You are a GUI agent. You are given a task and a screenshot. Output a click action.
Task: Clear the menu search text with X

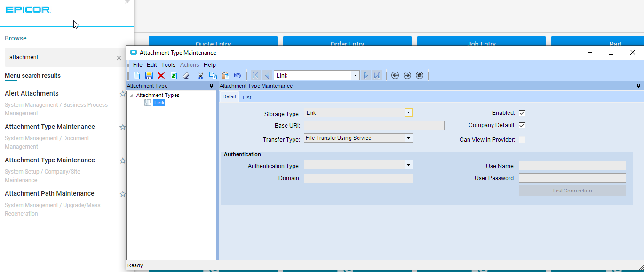[119, 58]
